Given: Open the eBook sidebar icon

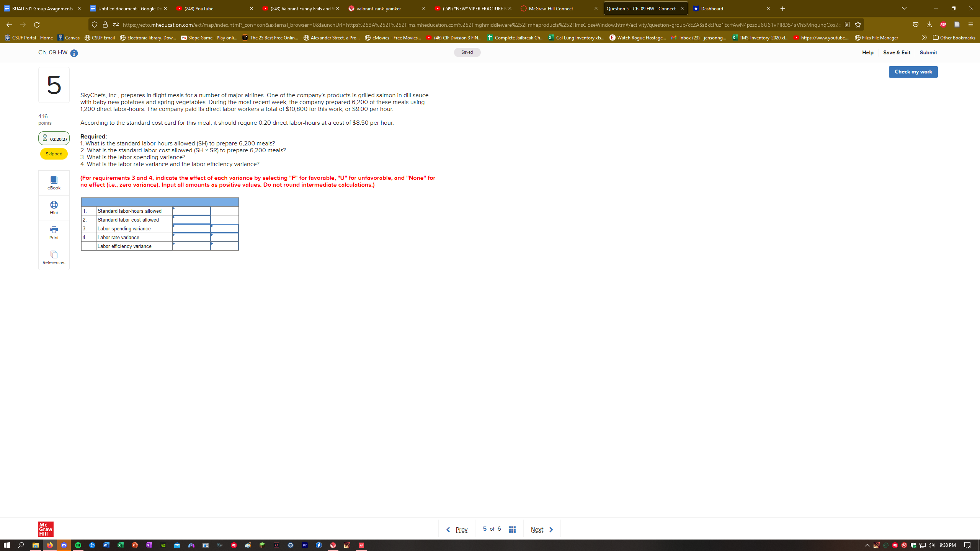Looking at the screenshot, I should [x=54, y=180].
